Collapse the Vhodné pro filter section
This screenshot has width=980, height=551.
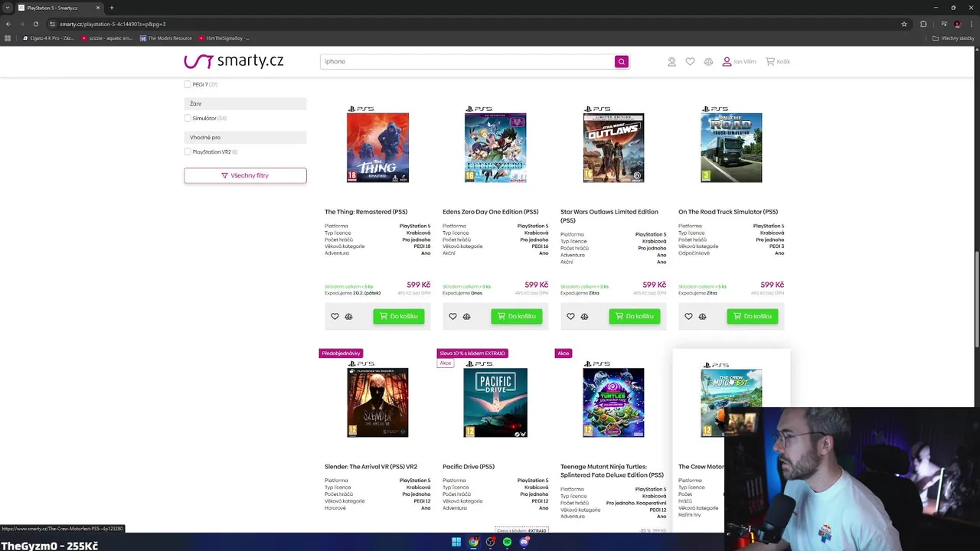(x=245, y=137)
